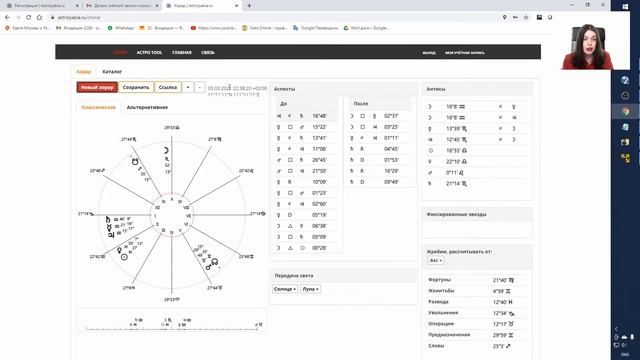Open the YouTube bookmark
The width and height of the screenshot is (640, 360).
click(213, 28)
